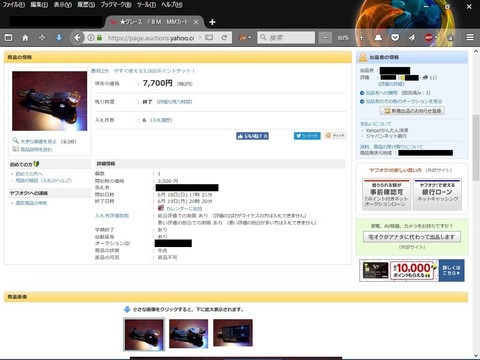Open the 初めての方へ link
Image resolution: width=480 pixels, height=360 pixels.
pyautogui.click(x=29, y=174)
